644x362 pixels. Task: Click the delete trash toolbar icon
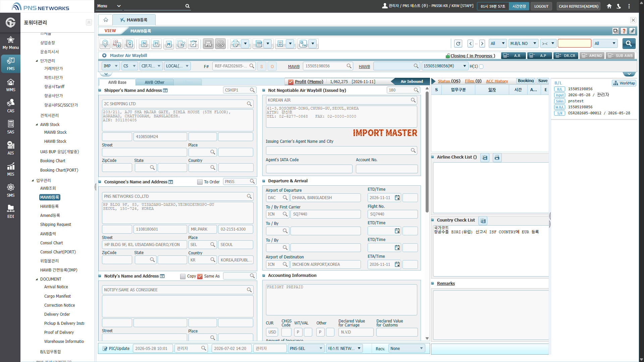[x=194, y=44]
